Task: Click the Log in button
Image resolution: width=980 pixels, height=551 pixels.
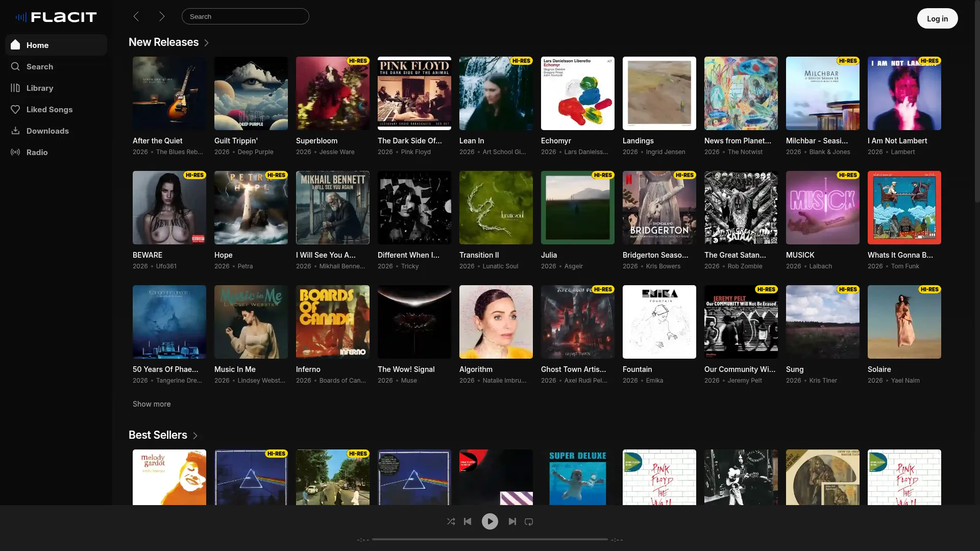Action: [x=938, y=18]
